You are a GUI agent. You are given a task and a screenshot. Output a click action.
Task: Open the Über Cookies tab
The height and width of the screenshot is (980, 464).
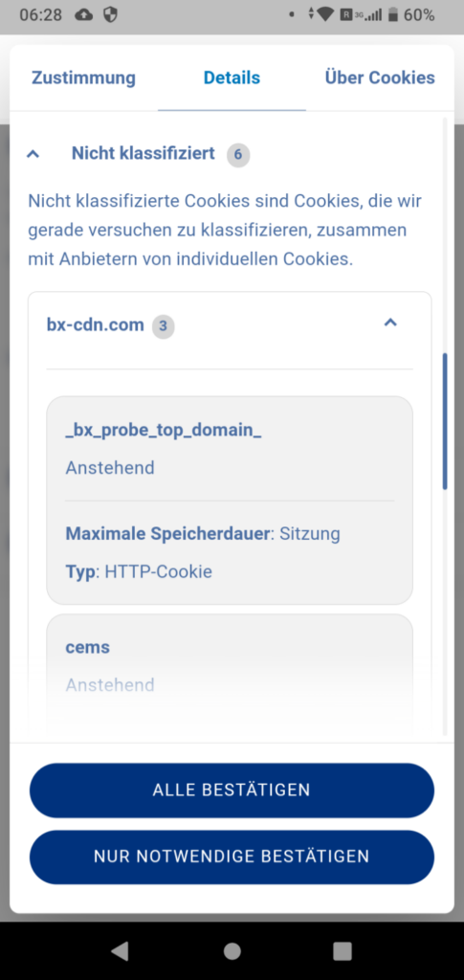point(380,78)
